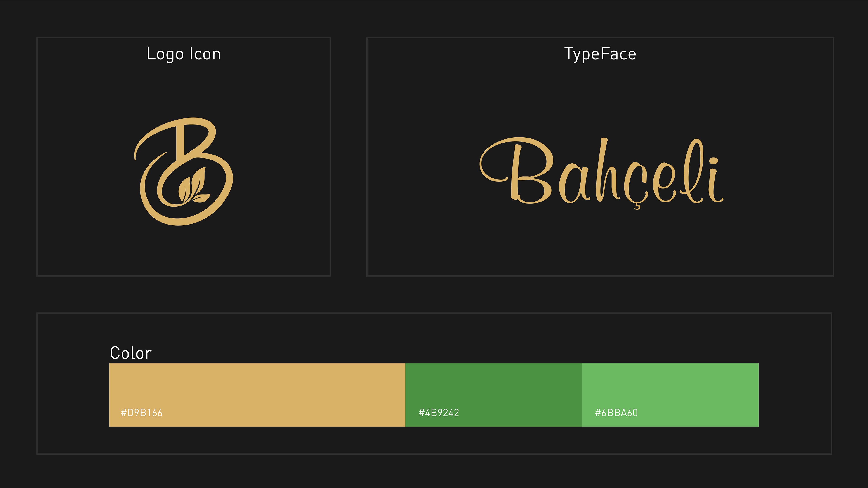Screen dimensions: 868x488
Task: Pick the light green color swatch
Action: pyautogui.click(x=670, y=395)
